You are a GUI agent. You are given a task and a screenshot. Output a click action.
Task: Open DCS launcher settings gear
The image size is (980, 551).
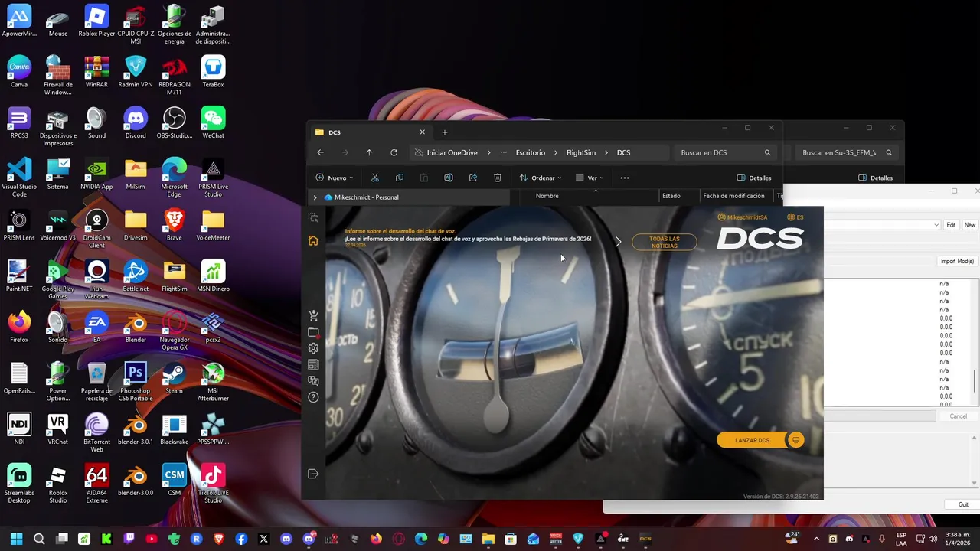click(313, 348)
